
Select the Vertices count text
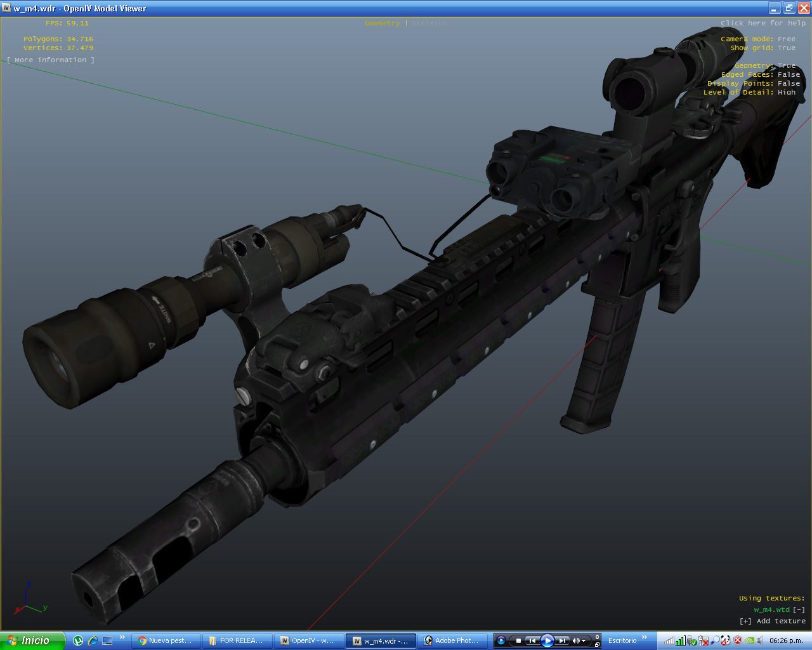point(58,48)
